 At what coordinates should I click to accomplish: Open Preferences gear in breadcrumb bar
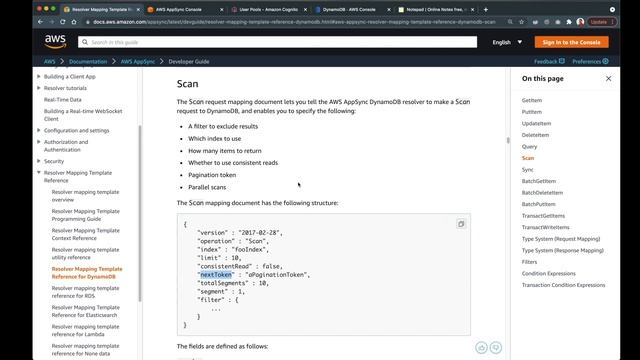coord(590,61)
